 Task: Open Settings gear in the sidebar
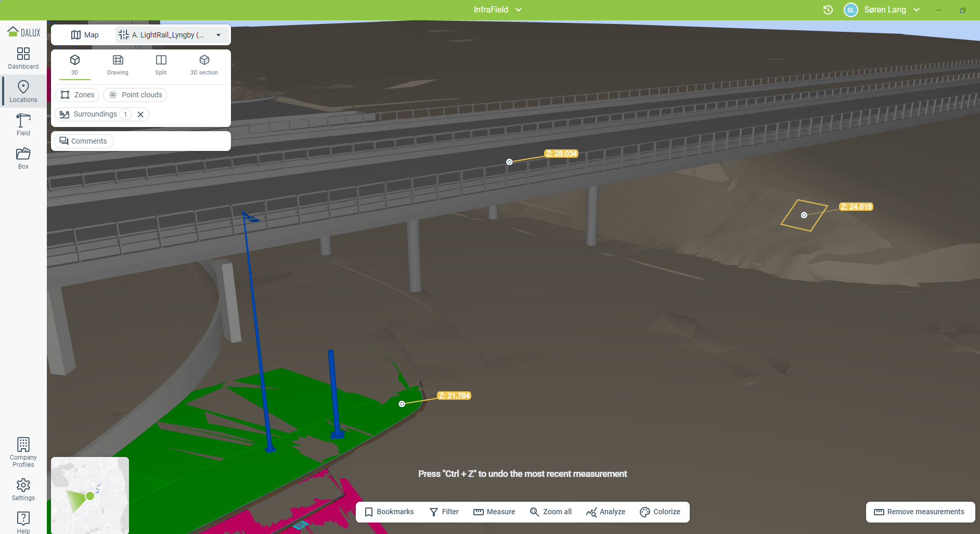[23, 489]
